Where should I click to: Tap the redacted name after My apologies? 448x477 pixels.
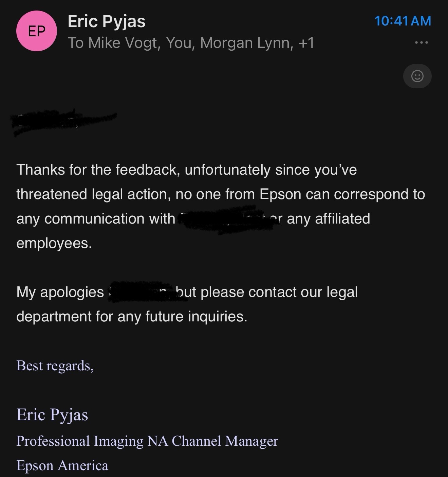click(141, 291)
